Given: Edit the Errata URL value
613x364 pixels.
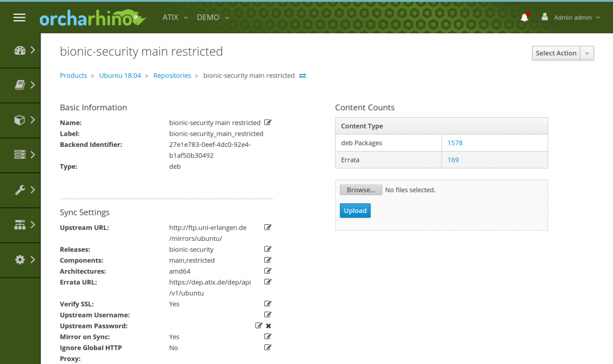Looking at the screenshot, I should 268,282.
